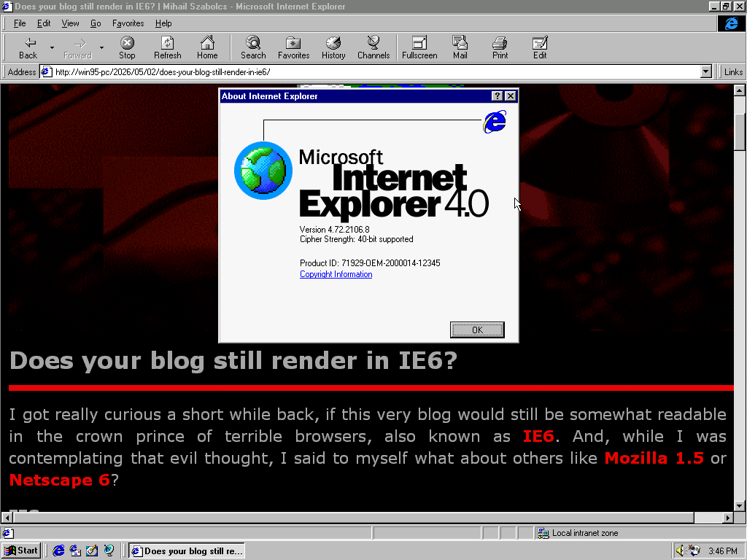This screenshot has height=560, width=747.
Task: Close the About Internet Explorer dialog
Action: click(510, 96)
